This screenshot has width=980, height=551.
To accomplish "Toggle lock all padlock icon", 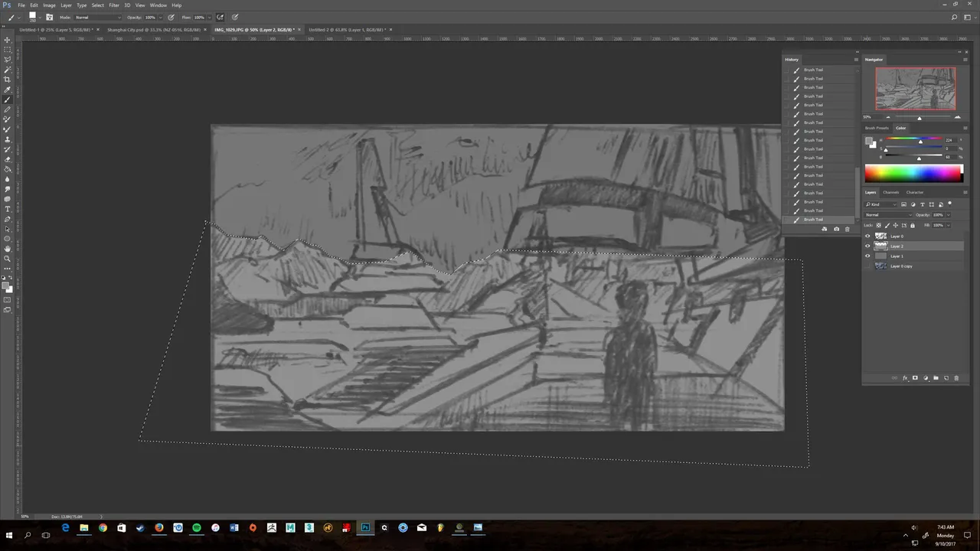I will pyautogui.click(x=913, y=225).
